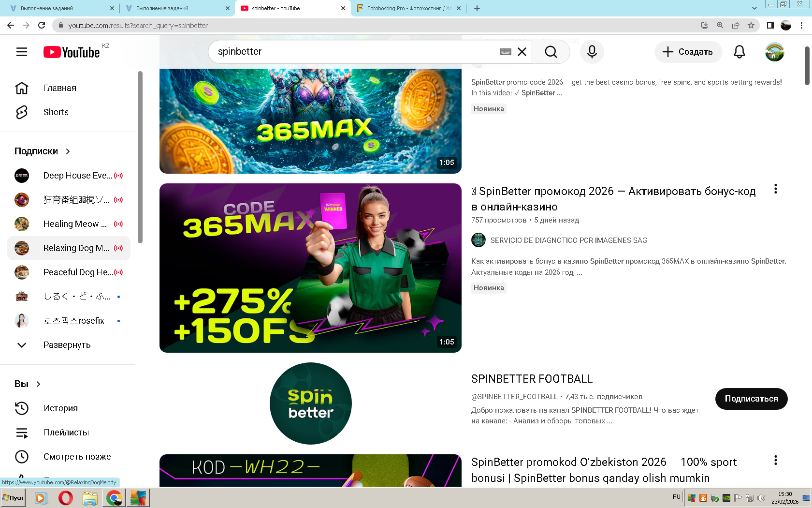Open the media player taskbar icon

pyautogui.click(x=41, y=498)
